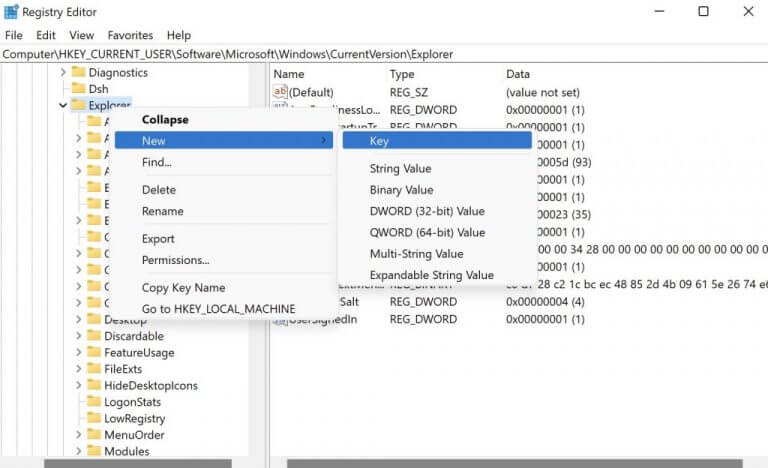Click the UserSignedIn DWORD value icon

tap(280, 319)
